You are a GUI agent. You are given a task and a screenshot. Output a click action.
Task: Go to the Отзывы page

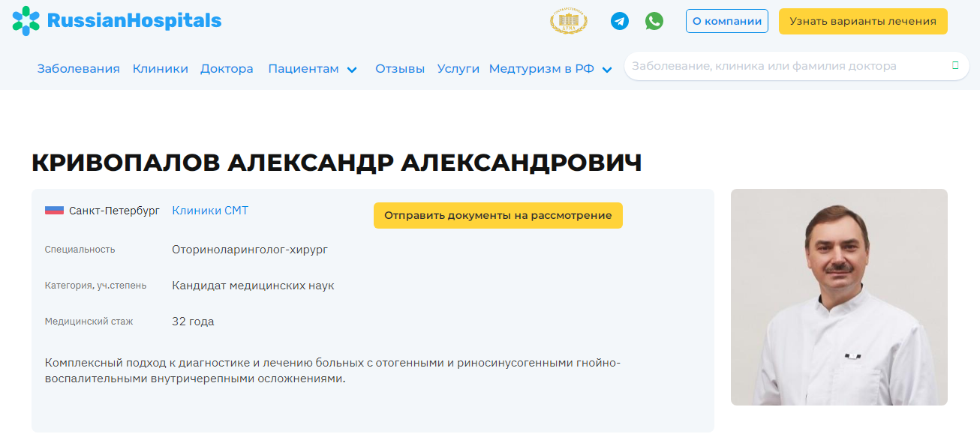(x=400, y=69)
